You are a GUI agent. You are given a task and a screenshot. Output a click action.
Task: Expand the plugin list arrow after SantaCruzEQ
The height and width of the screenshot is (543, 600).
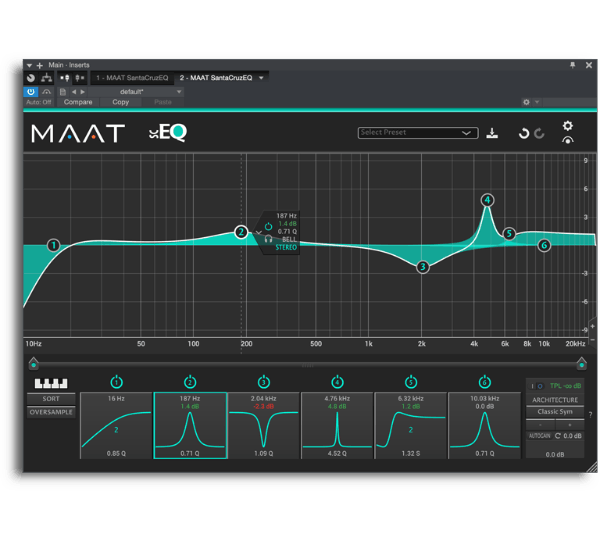[261, 78]
